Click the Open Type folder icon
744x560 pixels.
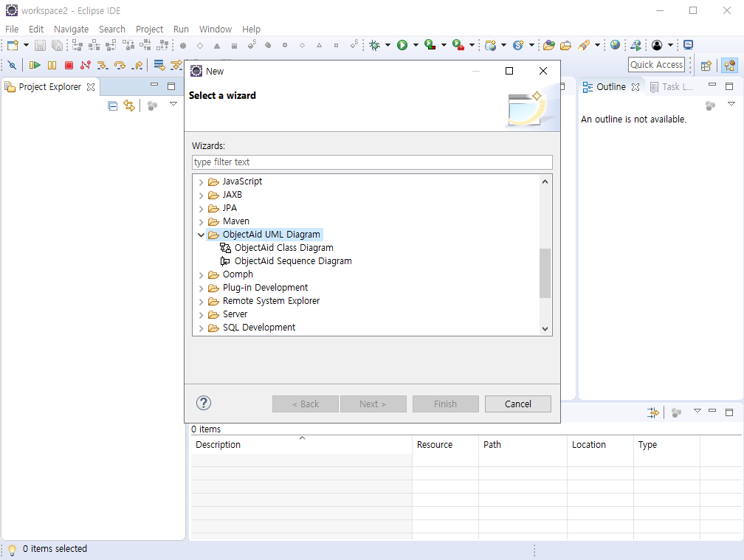[549, 45]
